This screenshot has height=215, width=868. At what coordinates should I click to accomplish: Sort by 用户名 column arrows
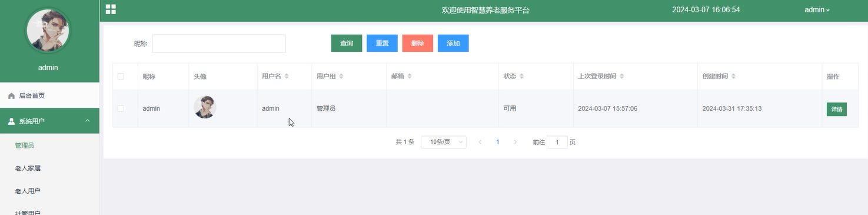click(x=287, y=77)
